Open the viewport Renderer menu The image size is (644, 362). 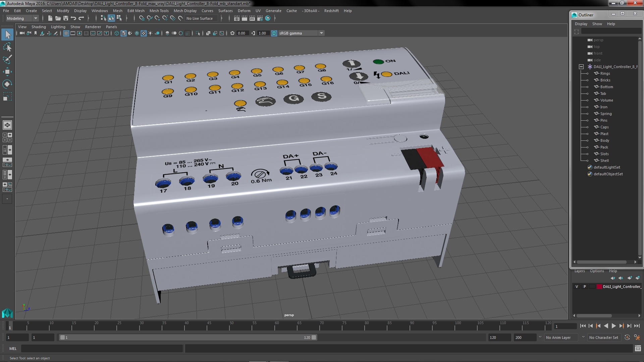pos(93,27)
